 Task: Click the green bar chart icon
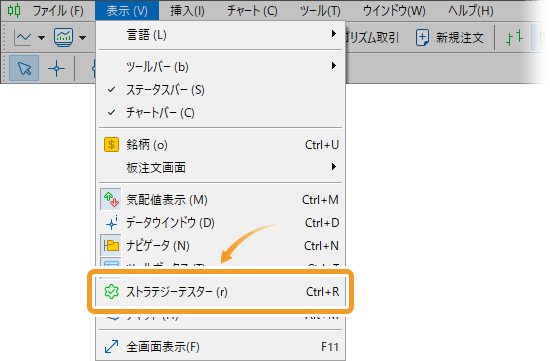(515, 38)
